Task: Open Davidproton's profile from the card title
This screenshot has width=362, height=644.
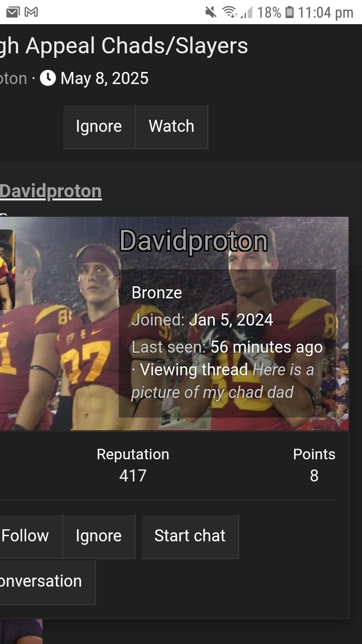Action: point(194,240)
